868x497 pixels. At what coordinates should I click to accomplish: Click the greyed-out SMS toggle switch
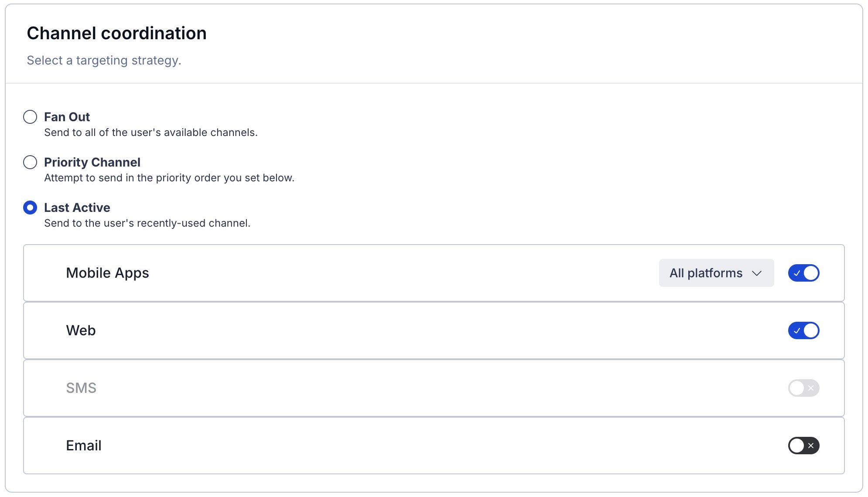[803, 388]
